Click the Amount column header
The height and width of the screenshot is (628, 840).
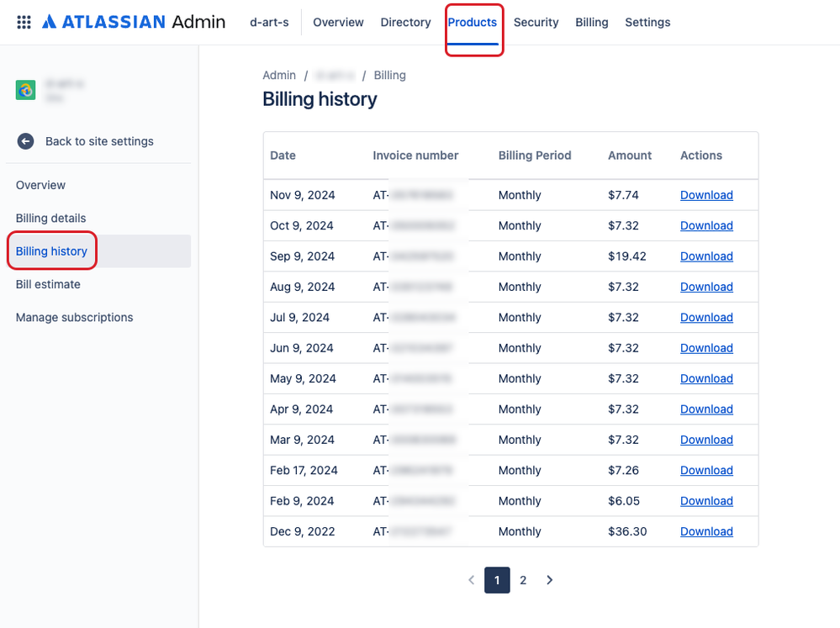click(x=630, y=156)
